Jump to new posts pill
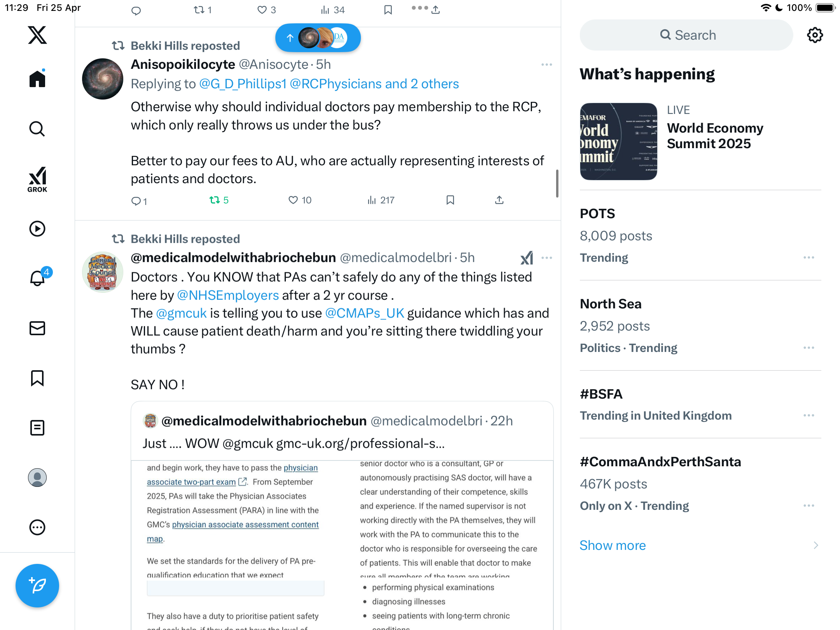The width and height of the screenshot is (840, 630). pos(318,38)
